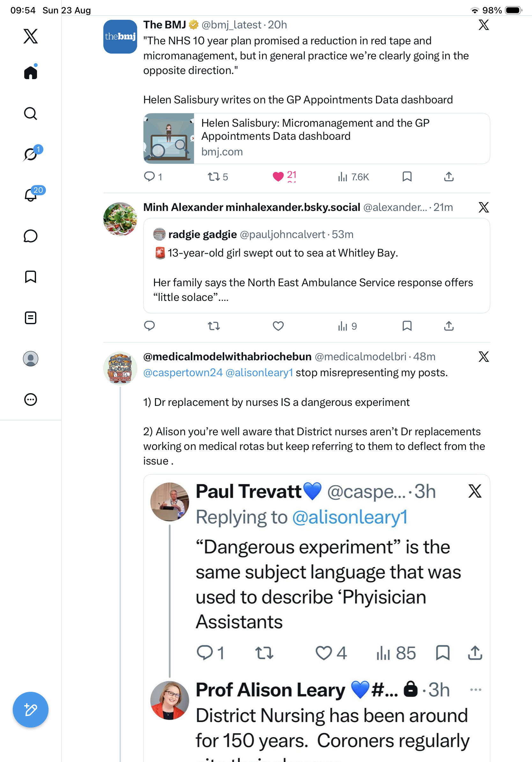Open X menu on medicalmodelwithabriochebun post
532x762 pixels.
coord(484,357)
